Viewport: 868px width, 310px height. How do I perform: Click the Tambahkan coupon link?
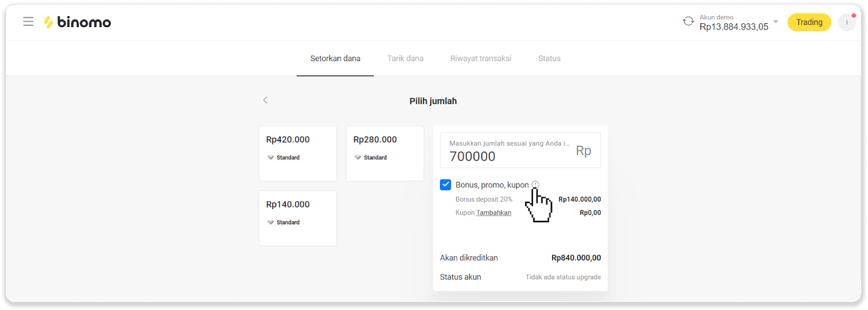pos(494,213)
